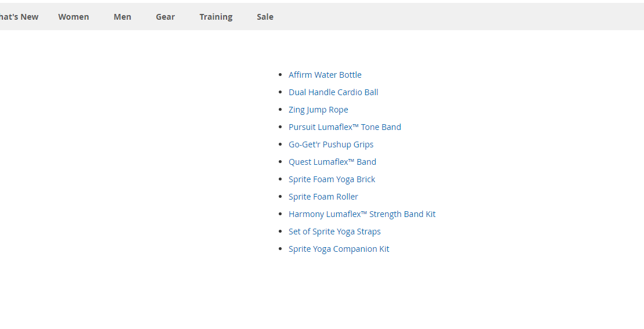This screenshot has height=329, width=644.
Task: Open the What's New menu item
Action: coord(19,17)
